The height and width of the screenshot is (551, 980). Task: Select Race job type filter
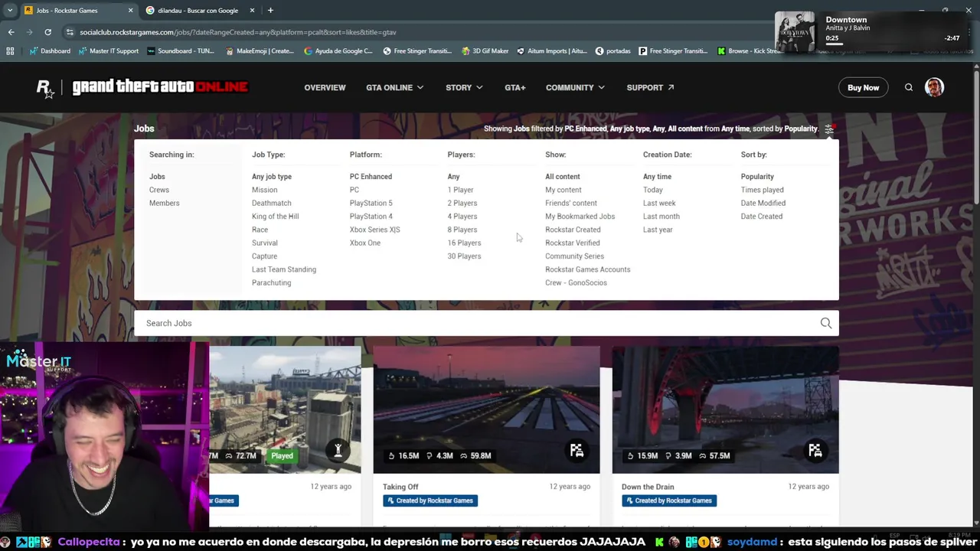point(260,230)
